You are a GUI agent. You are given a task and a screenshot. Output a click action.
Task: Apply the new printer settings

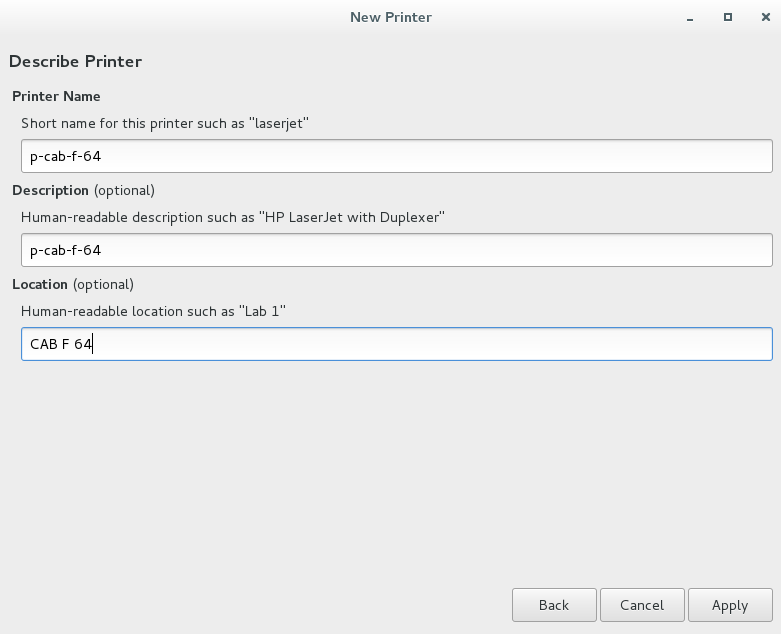point(730,605)
